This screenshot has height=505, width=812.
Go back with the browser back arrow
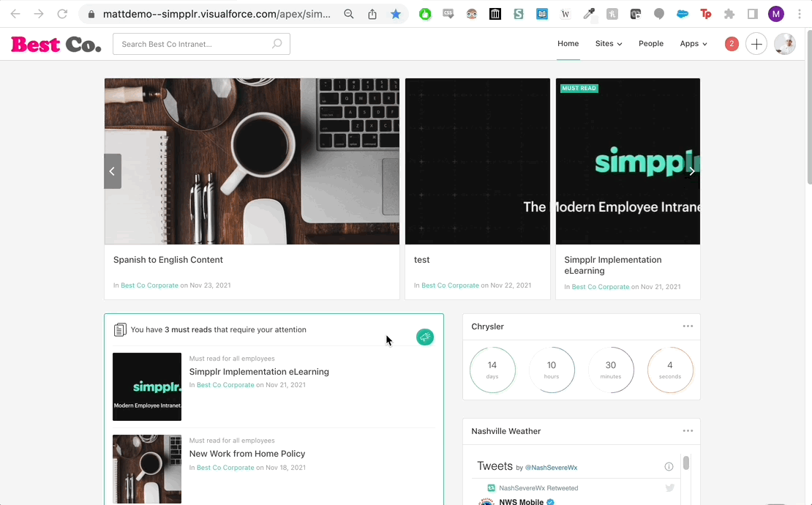tap(15, 14)
